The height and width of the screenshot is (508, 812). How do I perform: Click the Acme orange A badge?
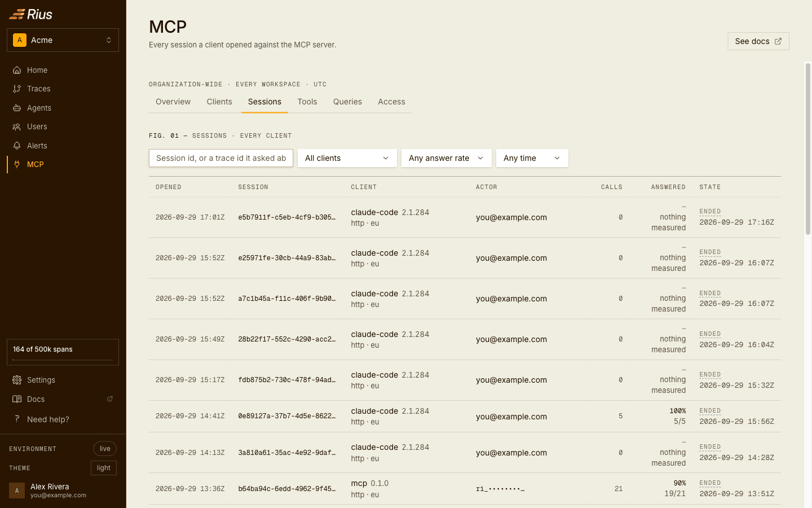tap(20, 40)
